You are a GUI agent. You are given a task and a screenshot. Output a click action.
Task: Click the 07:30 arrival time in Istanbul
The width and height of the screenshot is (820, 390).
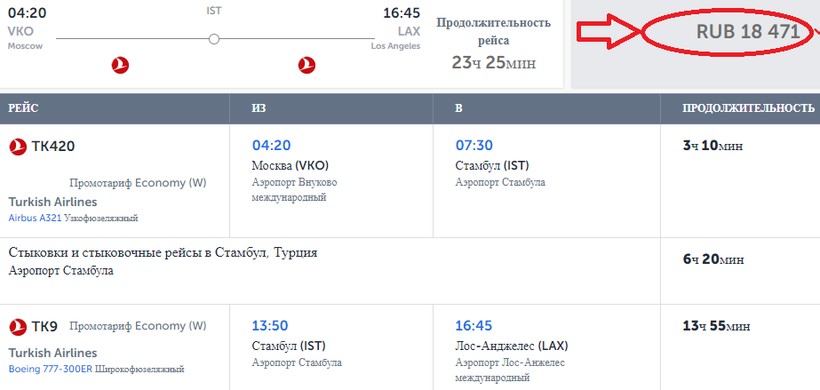point(474,145)
